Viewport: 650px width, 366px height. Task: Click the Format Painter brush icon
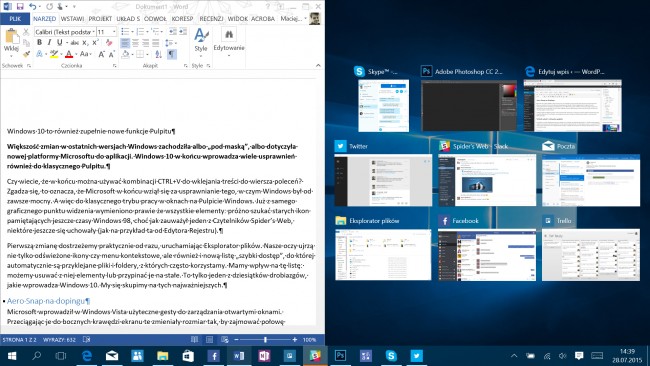point(26,53)
